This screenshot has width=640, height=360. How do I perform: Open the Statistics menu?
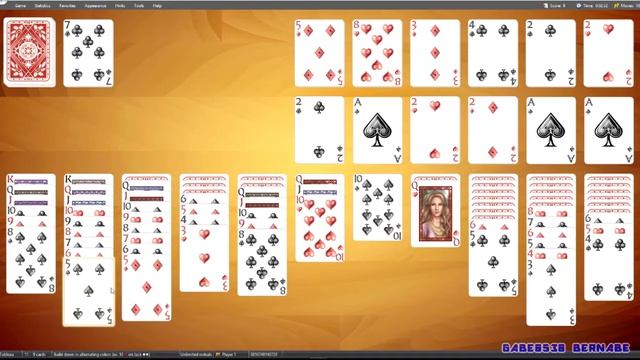42,6
